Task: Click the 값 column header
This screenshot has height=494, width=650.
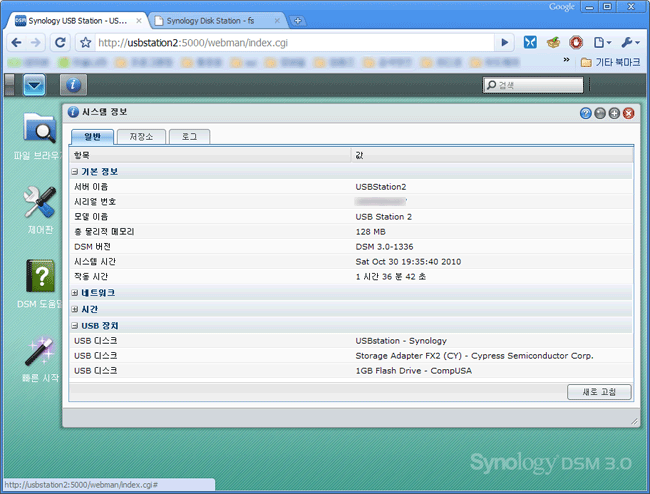Action: (492, 155)
